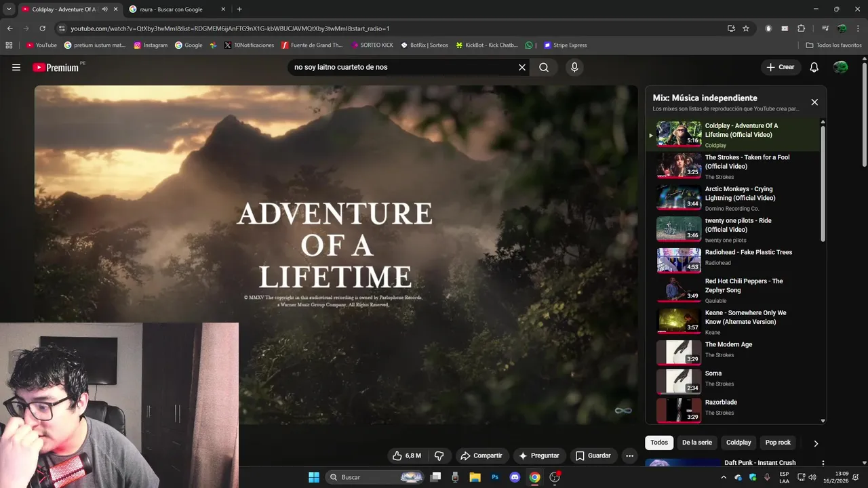Image resolution: width=868 pixels, height=488 pixels.
Task: Start voice search with microphone
Action: tap(574, 67)
